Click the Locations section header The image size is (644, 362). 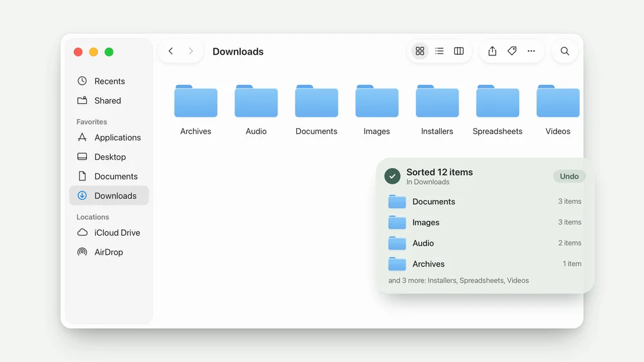93,217
